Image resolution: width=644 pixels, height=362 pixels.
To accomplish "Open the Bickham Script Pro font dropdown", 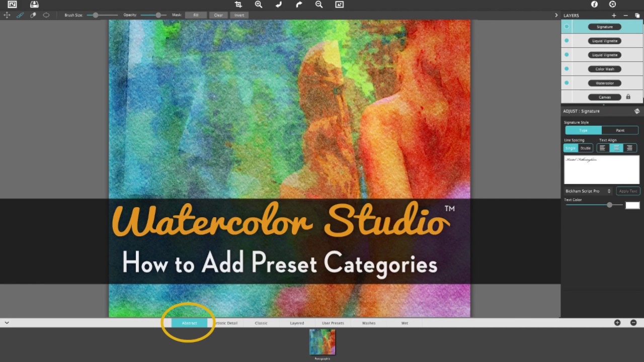I will tap(588, 191).
